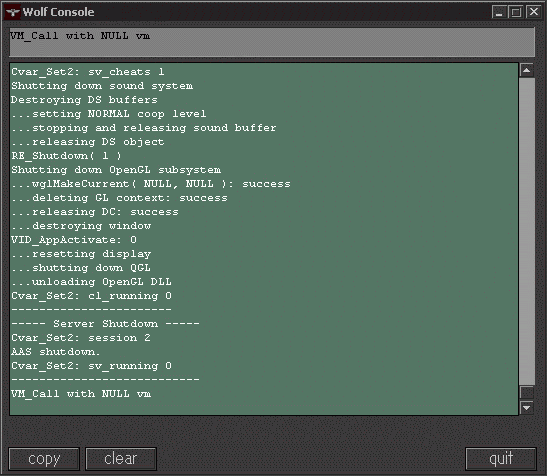Click the 'Server Shutdown' log line
The height and width of the screenshot is (476, 547).
[105, 324]
